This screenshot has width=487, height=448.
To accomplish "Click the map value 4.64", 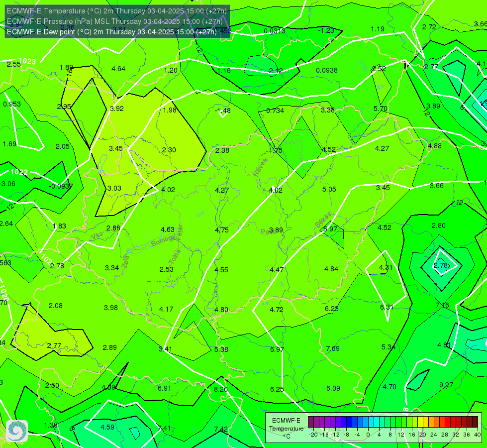I will point(118,69).
